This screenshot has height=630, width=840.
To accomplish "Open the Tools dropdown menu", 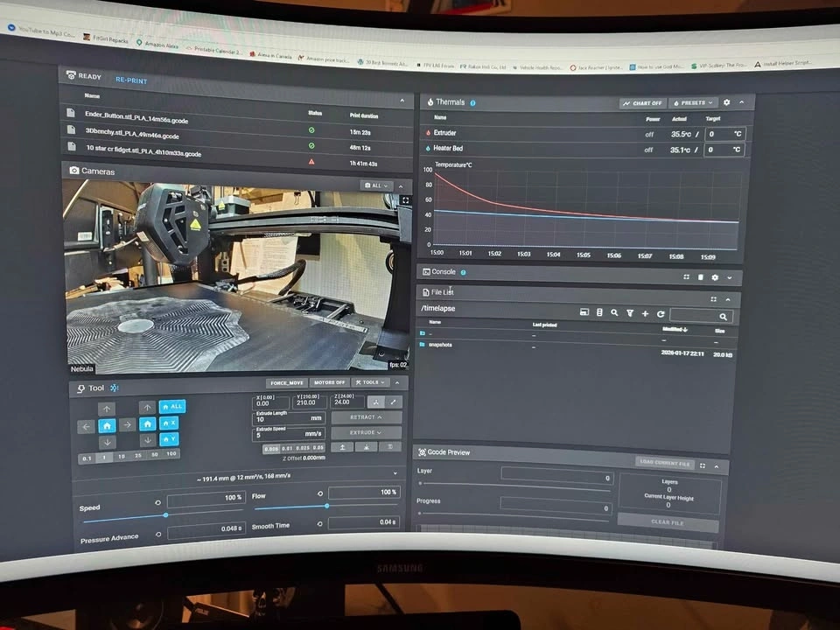I will [x=372, y=382].
